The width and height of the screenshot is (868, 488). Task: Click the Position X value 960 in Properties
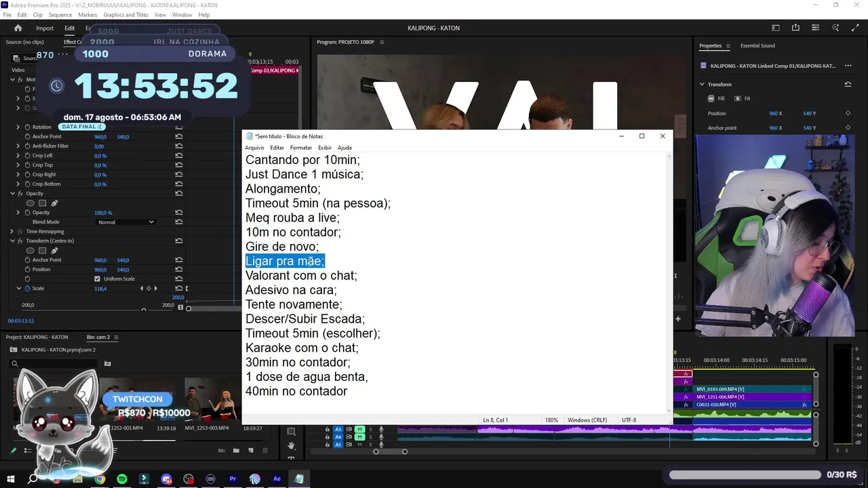point(775,114)
